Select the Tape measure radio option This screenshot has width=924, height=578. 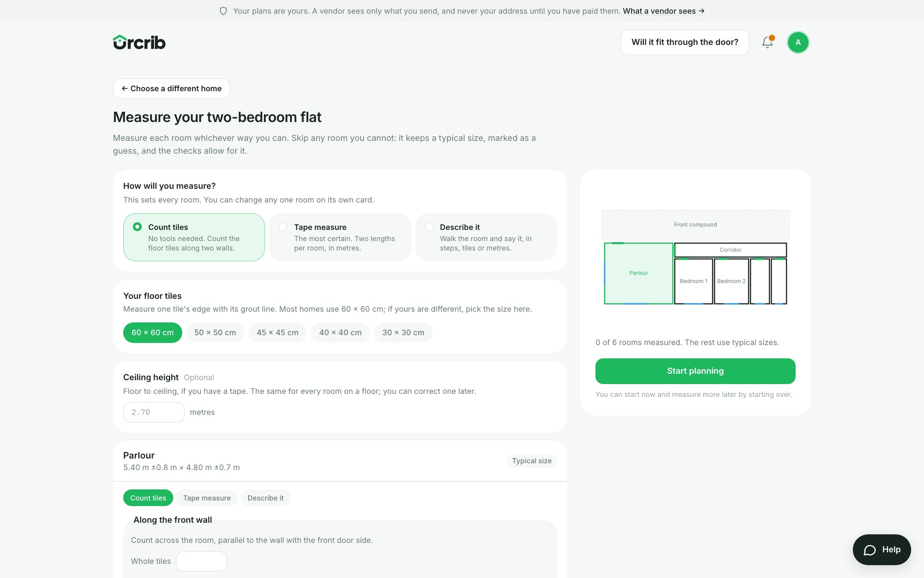point(340,237)
